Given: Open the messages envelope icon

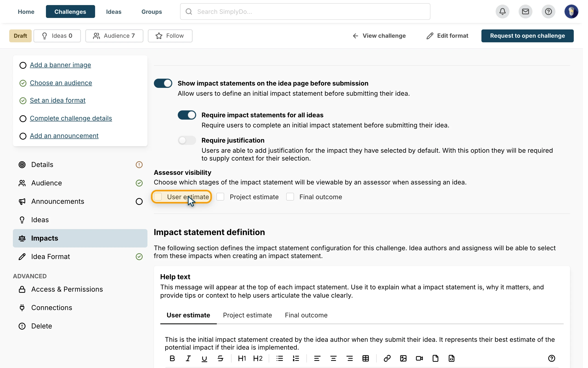Looking at the screenshot, I should pyautogui.click(x=525, y=11).
